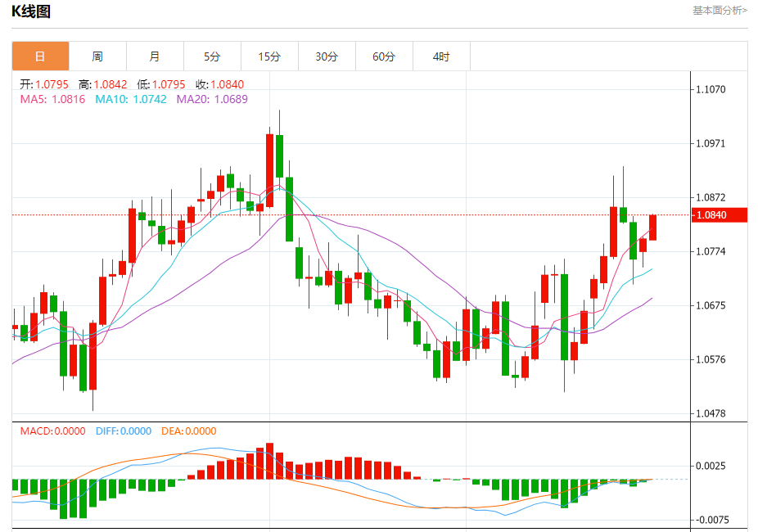Open the 5分 interval tab

pyautogui.click(x=212, y=56)
